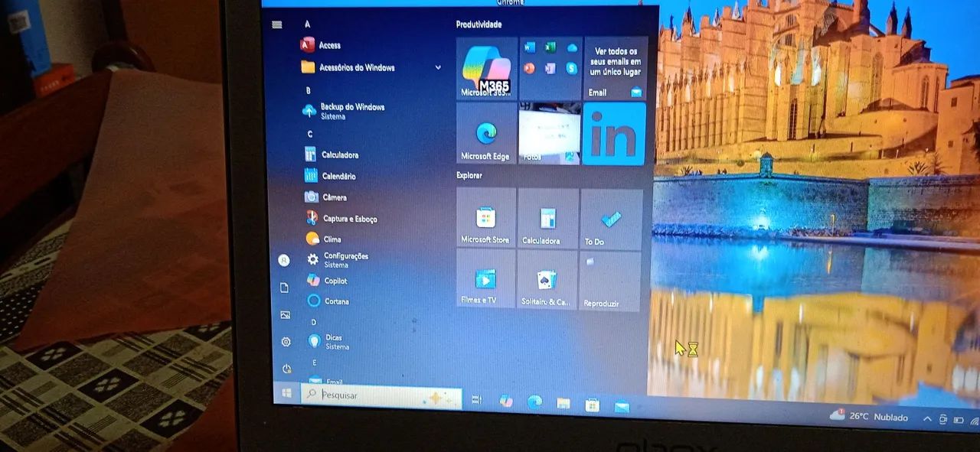Click the Microsoft 365 tile
Screen dimensions: 980x452
[x=486, y=68]
